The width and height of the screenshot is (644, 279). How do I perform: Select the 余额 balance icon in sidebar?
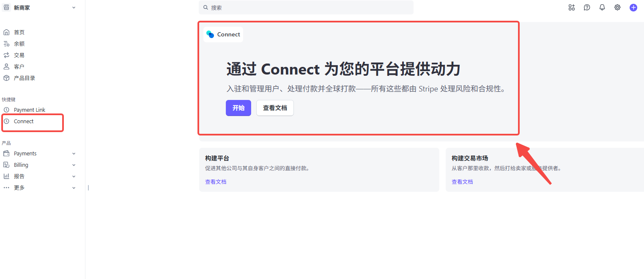pos(6,43)
